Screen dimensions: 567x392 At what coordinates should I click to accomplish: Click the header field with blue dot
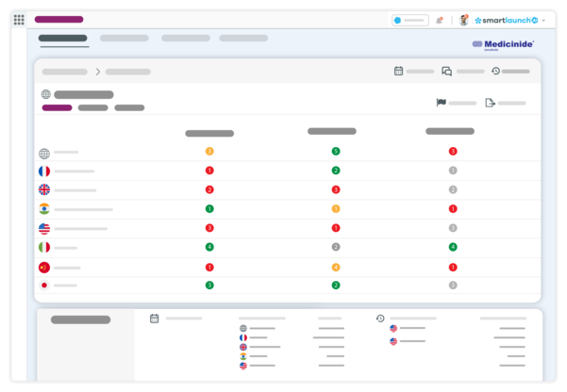click(x=410, y=20)
